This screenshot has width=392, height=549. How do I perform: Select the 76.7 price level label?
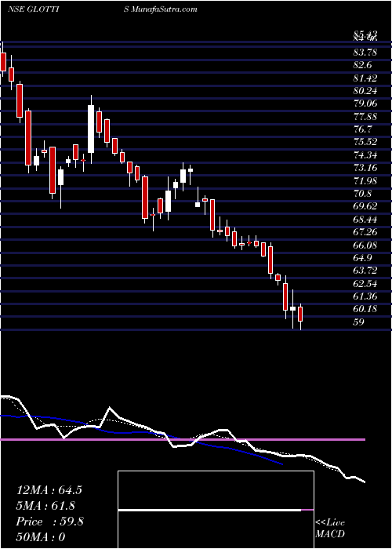pos(362,129)
